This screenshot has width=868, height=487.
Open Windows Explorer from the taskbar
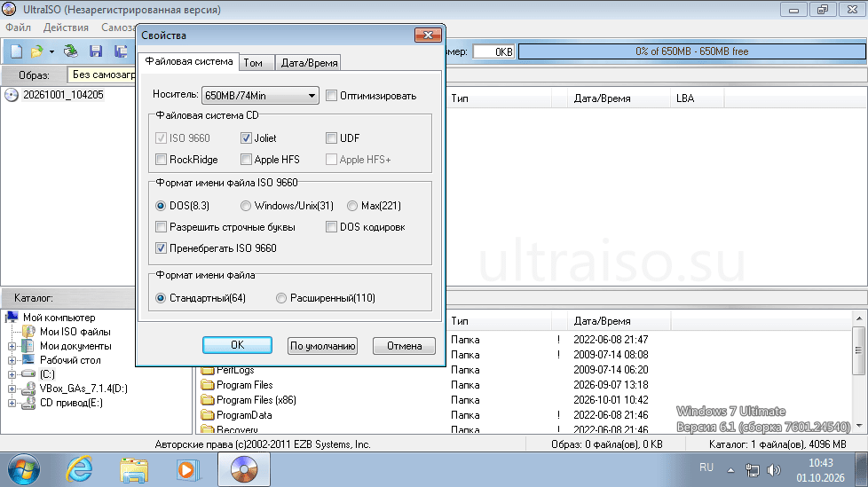(x=133, y=470)
